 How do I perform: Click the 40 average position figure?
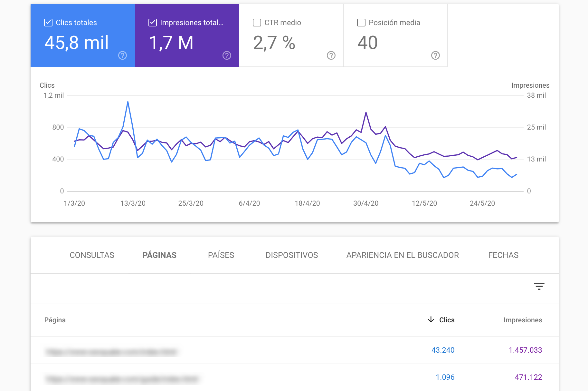click(367, 43)
